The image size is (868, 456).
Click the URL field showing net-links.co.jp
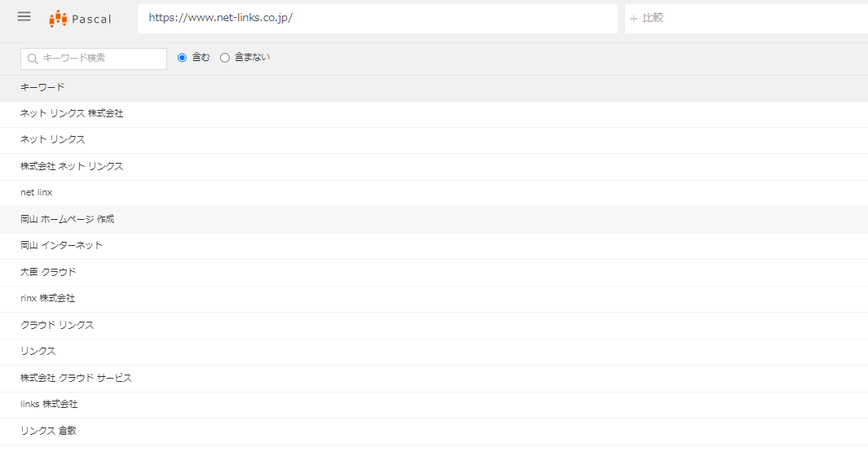pyautogui.click(x=377, y=18)
